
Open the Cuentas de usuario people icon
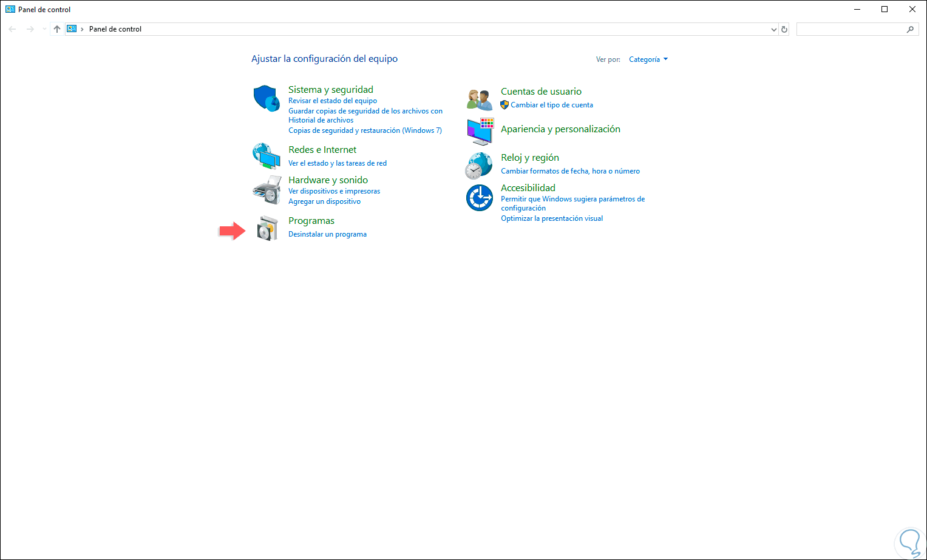coord(480,99)
